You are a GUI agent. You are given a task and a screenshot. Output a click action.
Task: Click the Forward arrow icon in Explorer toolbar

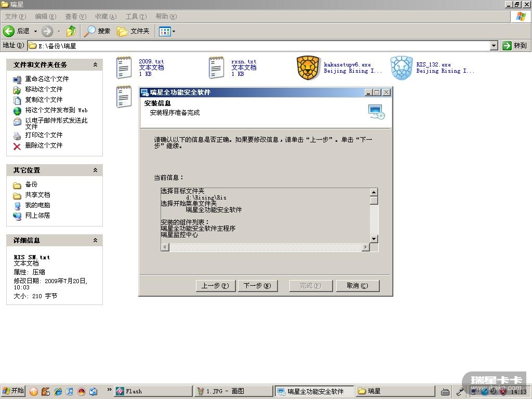(x=47, y=31)
